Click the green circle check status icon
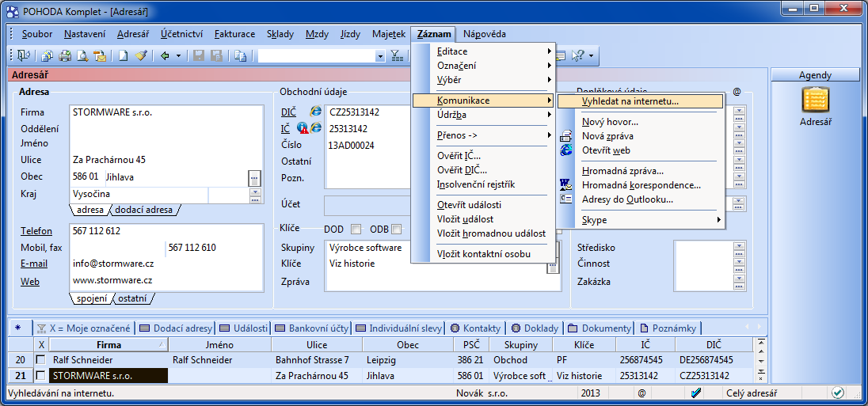This screenshot has width=868, height=406. point(838,393)
